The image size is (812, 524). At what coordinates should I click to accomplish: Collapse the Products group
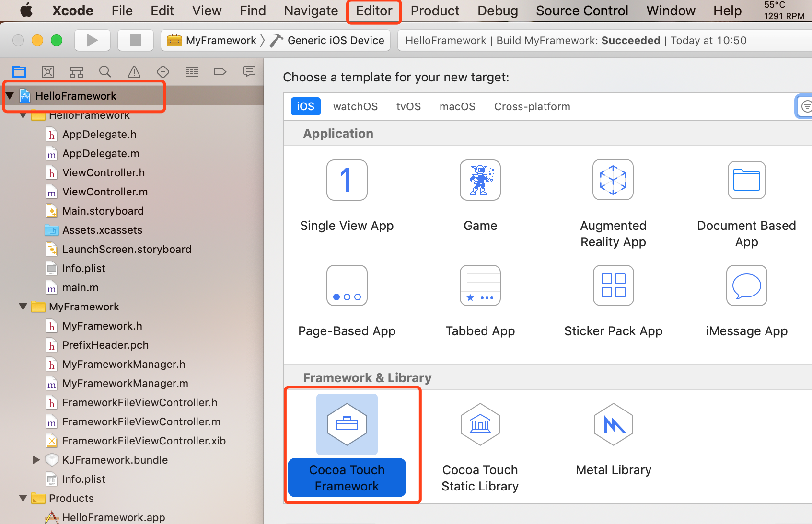coord(23,498)
